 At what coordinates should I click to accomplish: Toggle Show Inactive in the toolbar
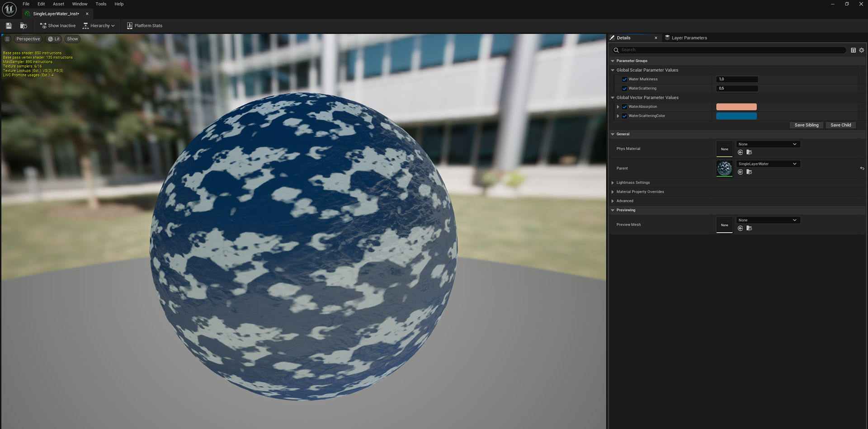(x=58, y=26)
